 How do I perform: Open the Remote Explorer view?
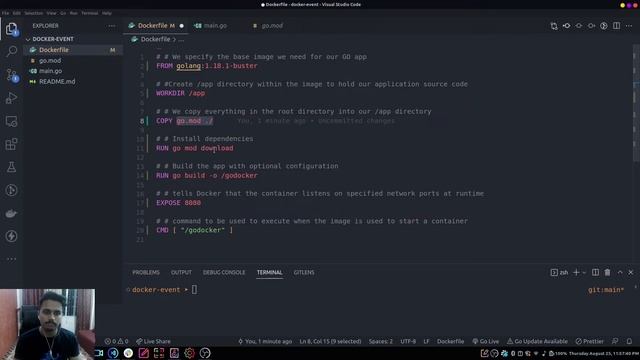coord(11,121)
